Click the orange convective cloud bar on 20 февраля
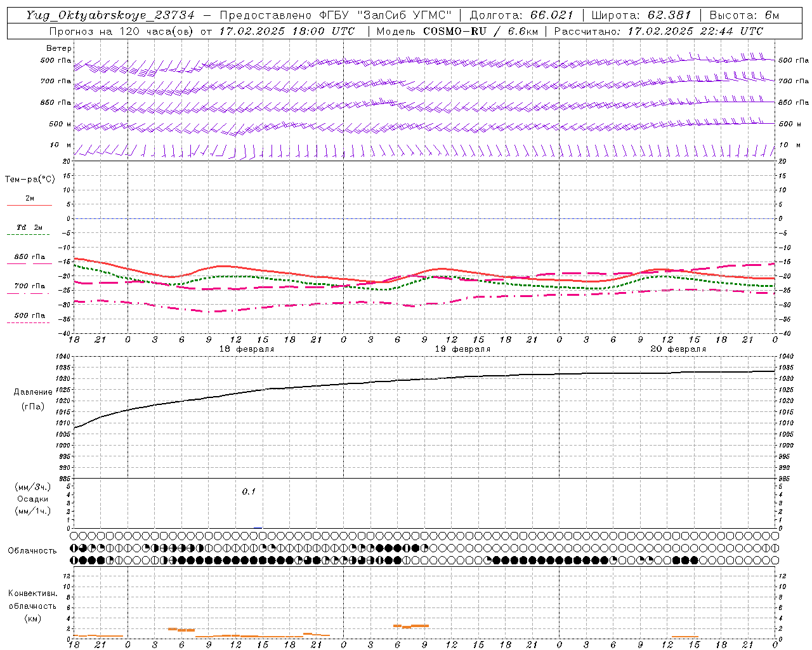 pos(685,637)
